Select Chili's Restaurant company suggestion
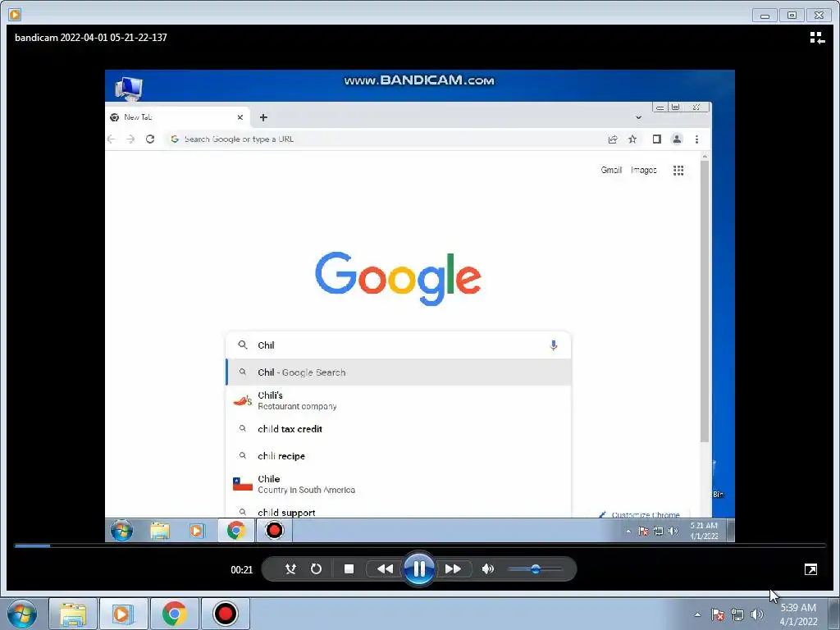840x630 pixels. [398, 400]
